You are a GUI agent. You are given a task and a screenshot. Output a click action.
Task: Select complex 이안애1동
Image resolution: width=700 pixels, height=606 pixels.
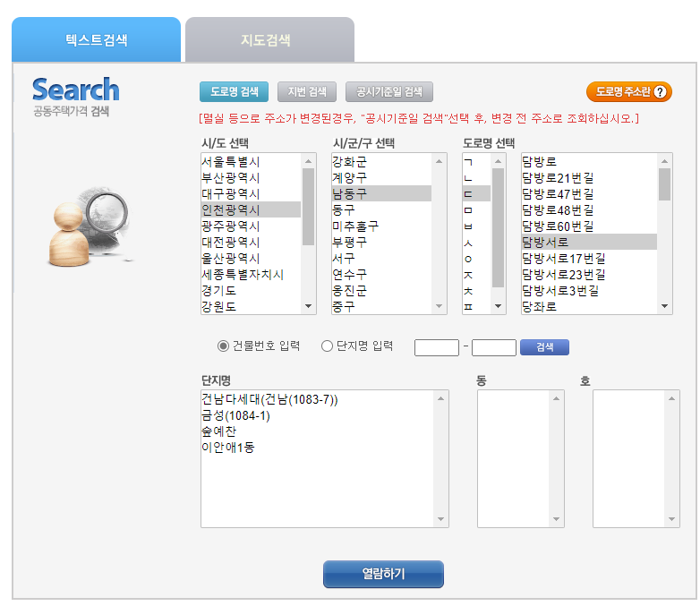pos(317,448)
